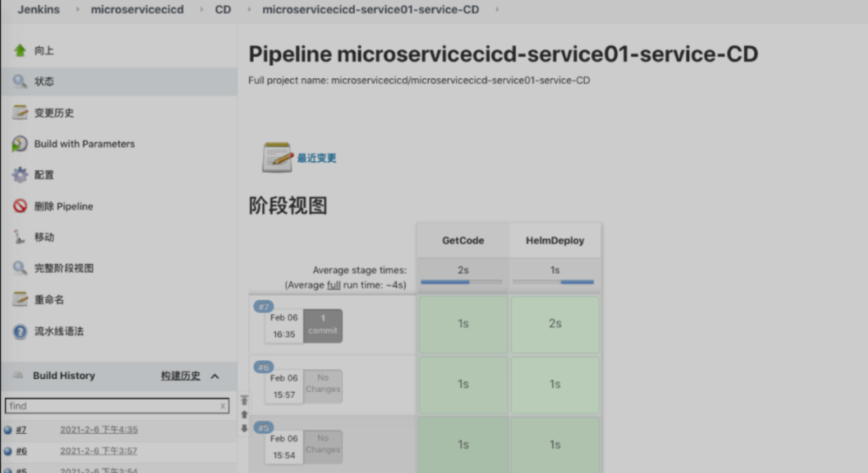Viewport: 868px width, 473px height.
Task: Click the Build with Parameters clock icon
Action: [x=19, y=144]
